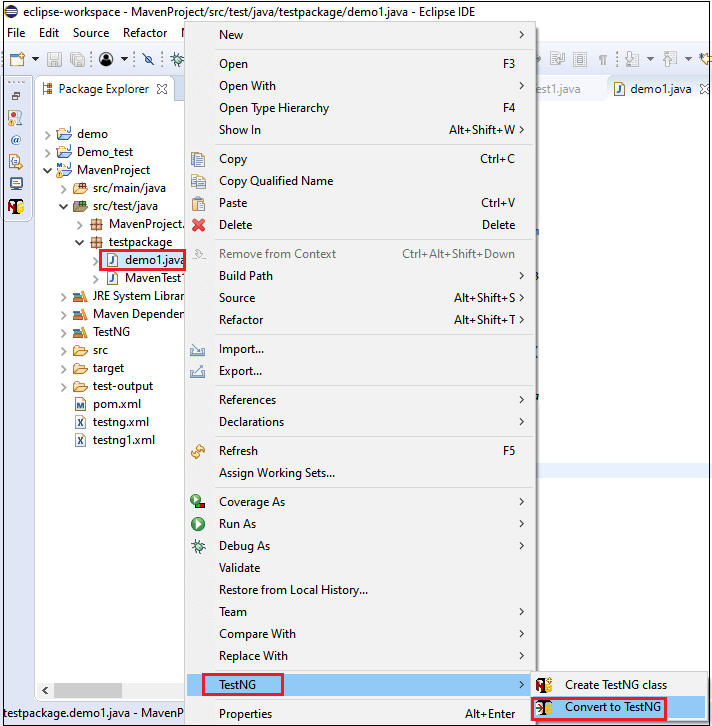Viewport: 712px width, 726px height.
Task: Expand the test-output folder node
Action: click(x=64, y=387)
